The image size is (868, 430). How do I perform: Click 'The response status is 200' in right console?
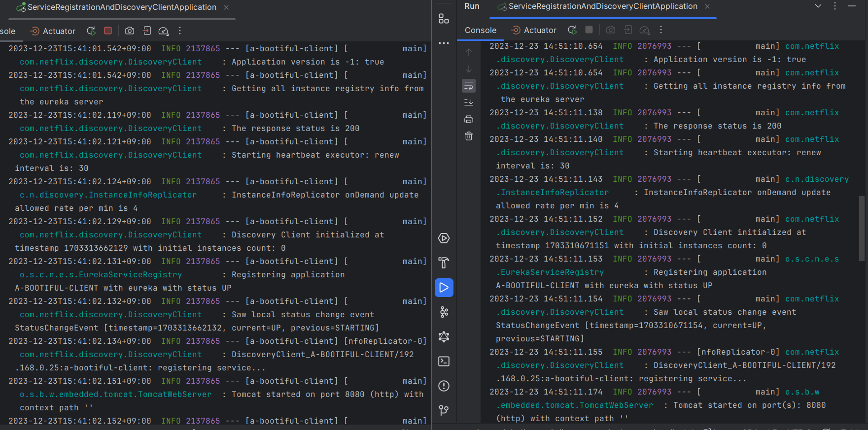coord(717,126)
